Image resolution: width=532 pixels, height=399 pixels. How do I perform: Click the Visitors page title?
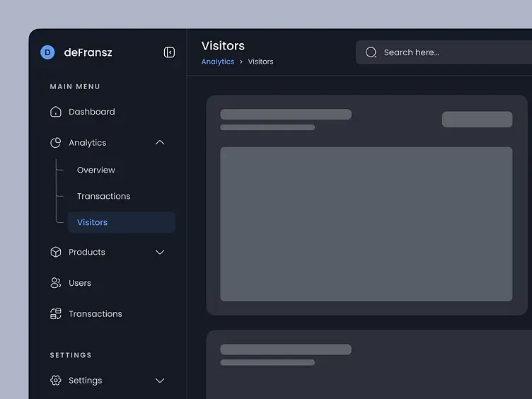(x=223, y=46)
